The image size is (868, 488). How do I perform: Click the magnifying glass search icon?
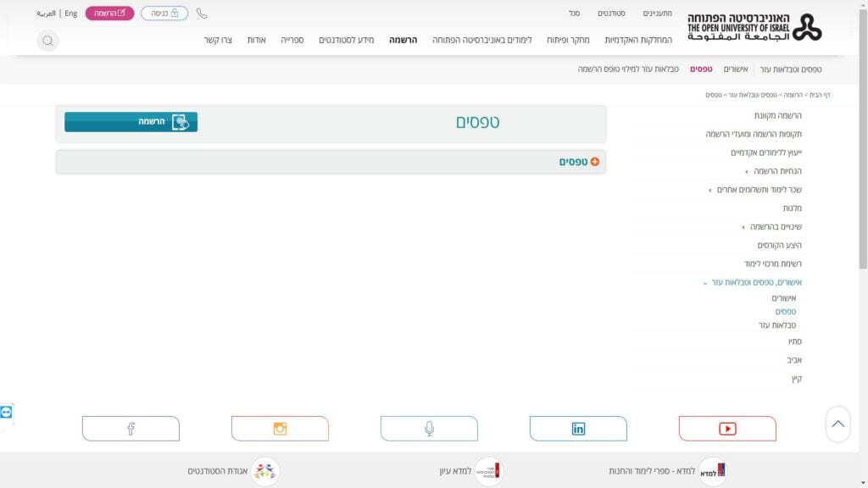click(47, 41)
